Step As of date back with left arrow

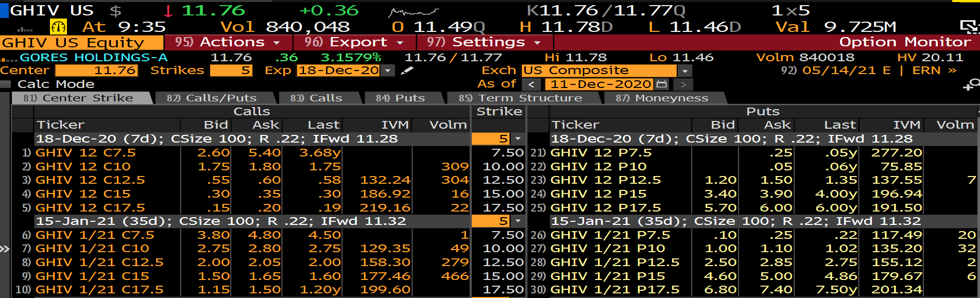pos(531,84)
